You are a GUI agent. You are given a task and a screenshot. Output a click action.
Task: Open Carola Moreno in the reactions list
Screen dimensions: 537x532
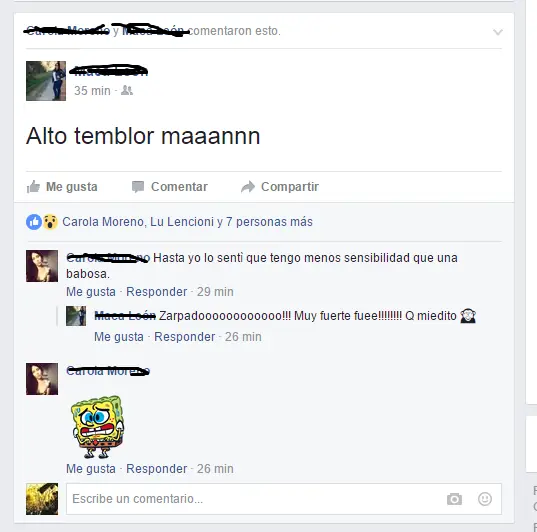tap(103, 222)
